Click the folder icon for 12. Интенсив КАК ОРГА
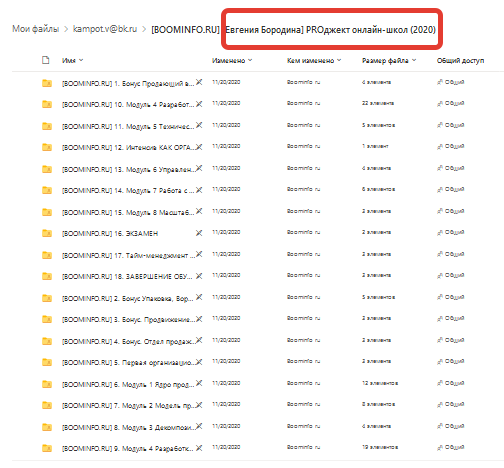The height and width of the screenshot is (468, 504). click(x=47, y=147)
